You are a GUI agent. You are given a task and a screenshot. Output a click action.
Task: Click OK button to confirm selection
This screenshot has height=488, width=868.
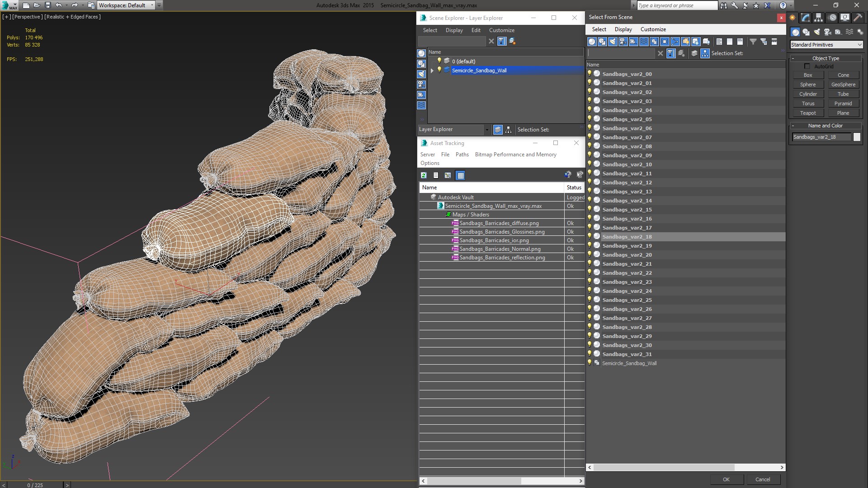726,479
